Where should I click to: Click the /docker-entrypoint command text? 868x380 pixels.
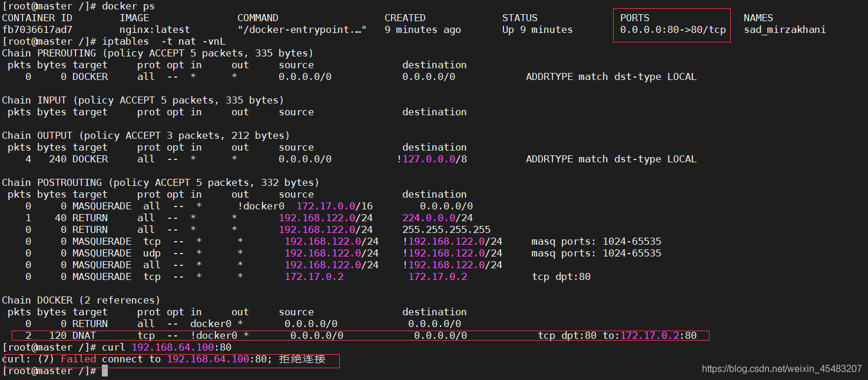coord(302,29)
